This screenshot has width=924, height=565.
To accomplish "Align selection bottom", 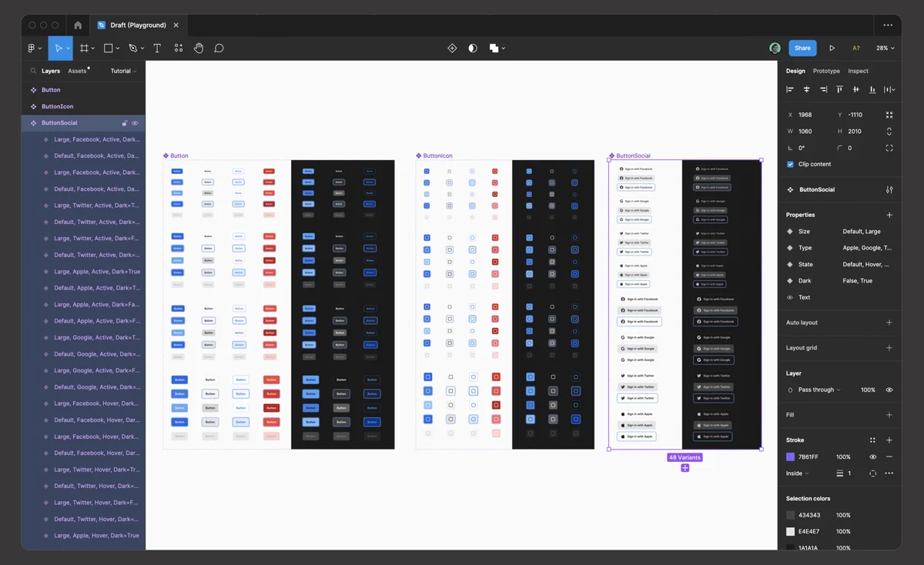I will click(x=872, y=89).
